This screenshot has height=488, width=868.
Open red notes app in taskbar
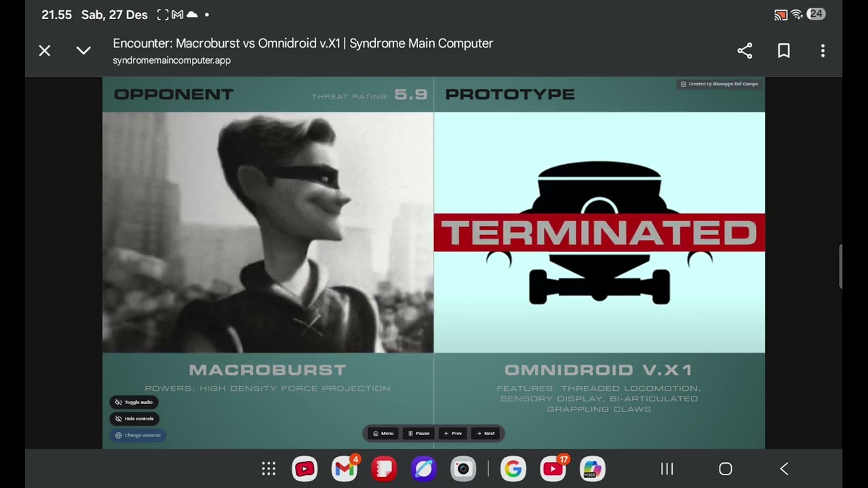tap(384, 469)
